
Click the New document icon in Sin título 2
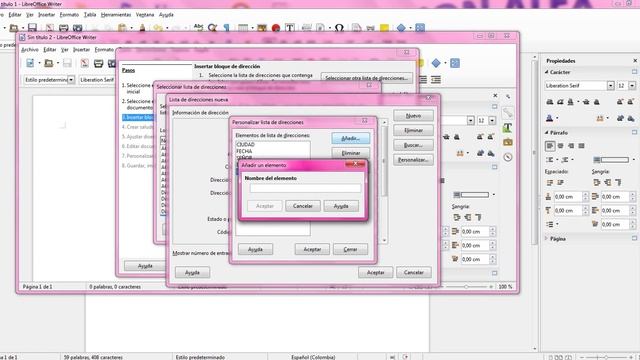tap(30, 63)
